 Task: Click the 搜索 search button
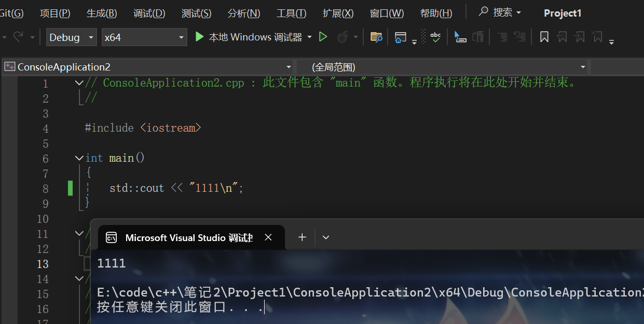pyautogui.click(x=500, y=12)
